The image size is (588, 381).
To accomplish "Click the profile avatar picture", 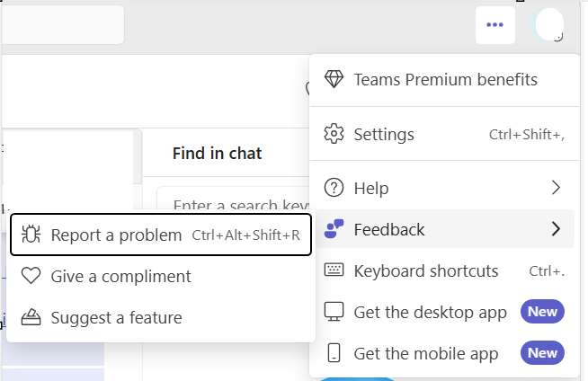I will (x=548, y=25).
